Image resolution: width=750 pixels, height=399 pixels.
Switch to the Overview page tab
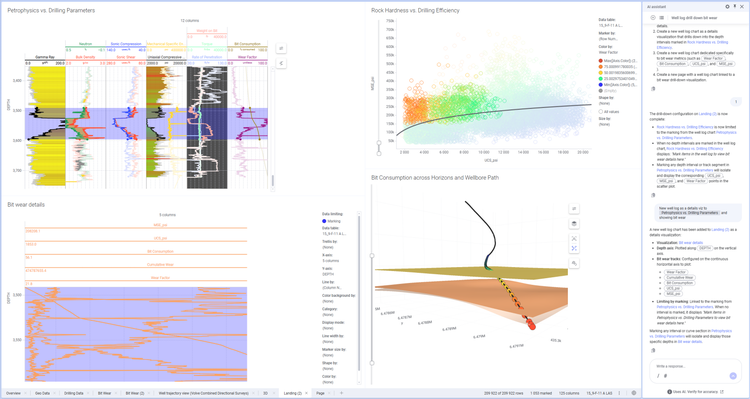[13, 393]
